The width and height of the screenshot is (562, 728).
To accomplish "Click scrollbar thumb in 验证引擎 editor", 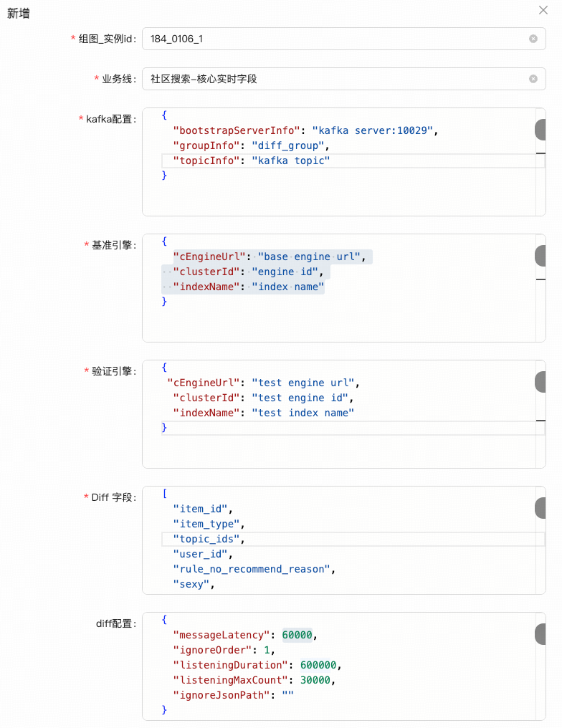I will 540,382.
